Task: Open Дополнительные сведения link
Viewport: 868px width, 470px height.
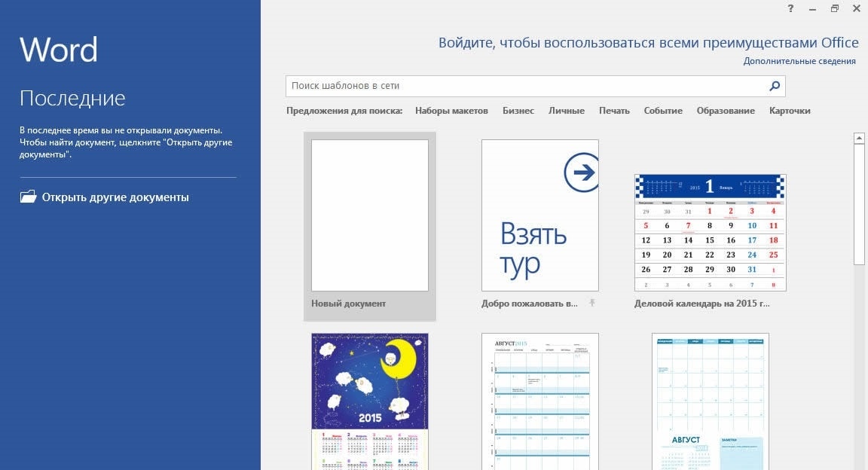Action: pos(799,61)
